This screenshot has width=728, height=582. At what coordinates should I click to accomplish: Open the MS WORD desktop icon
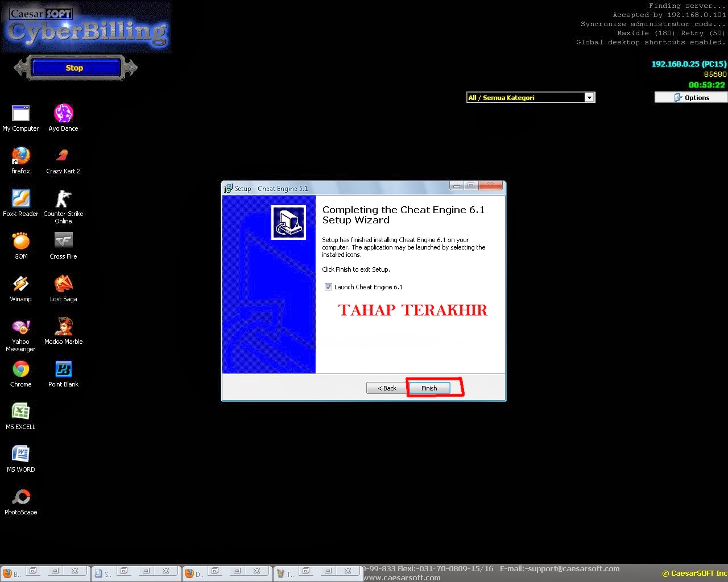[x=20, y=459]
